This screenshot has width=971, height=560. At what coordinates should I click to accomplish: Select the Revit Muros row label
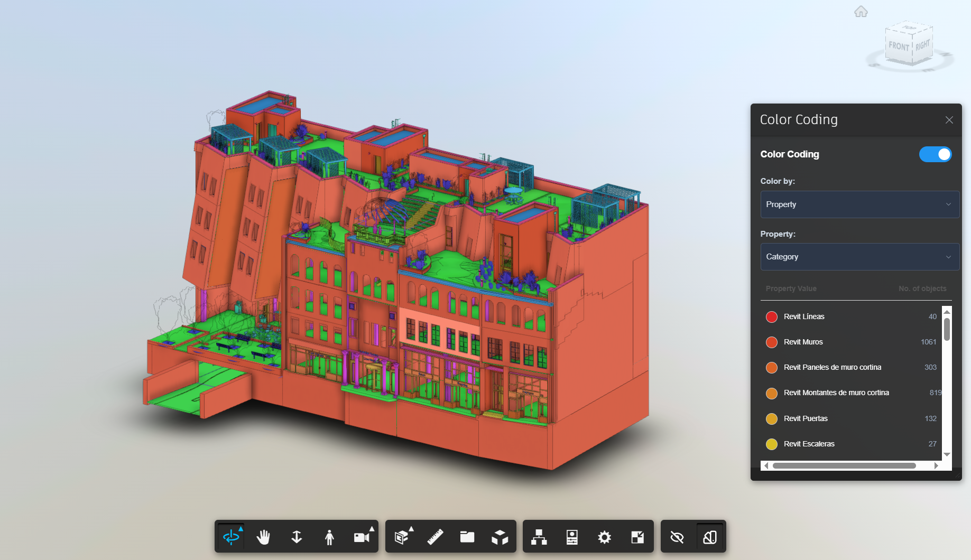pyautogui.click(x=803, y=342)
